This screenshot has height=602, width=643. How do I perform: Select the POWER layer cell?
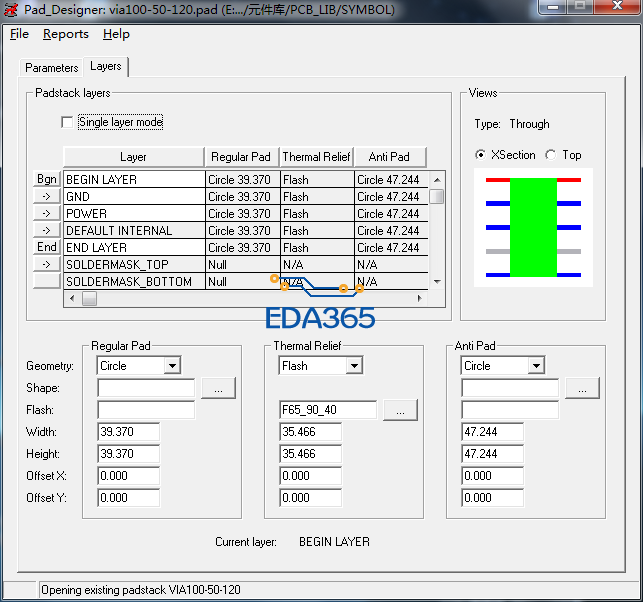135,214
